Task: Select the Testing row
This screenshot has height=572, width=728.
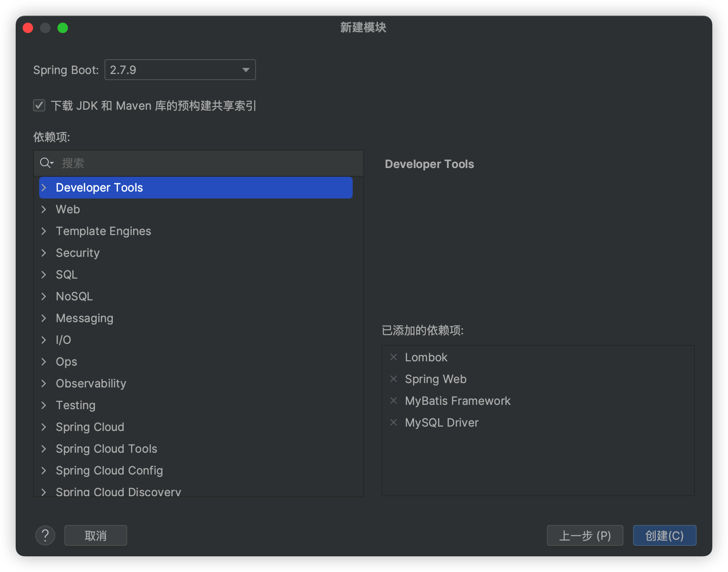Action: [196, 405]
